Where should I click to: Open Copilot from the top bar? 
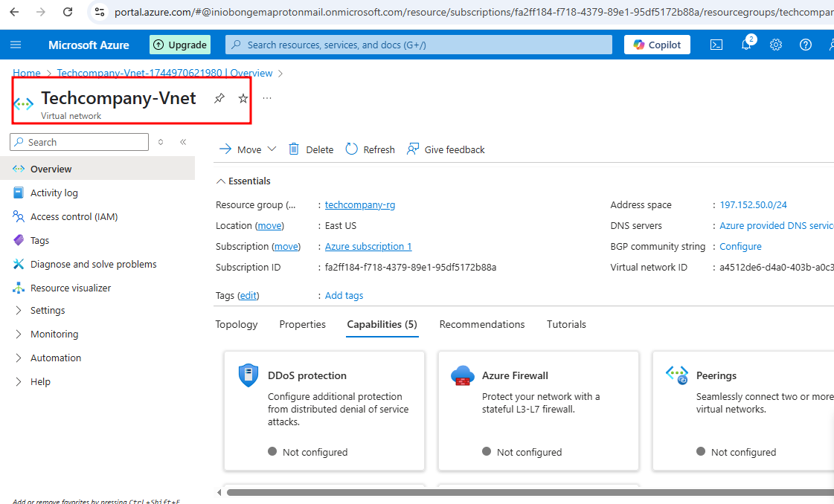tap(657, 45)
